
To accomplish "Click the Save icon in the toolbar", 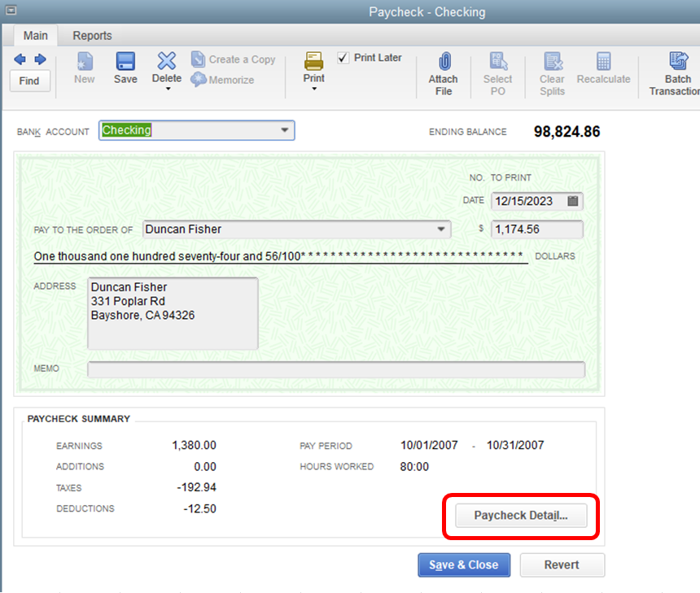I will (125, 67).
